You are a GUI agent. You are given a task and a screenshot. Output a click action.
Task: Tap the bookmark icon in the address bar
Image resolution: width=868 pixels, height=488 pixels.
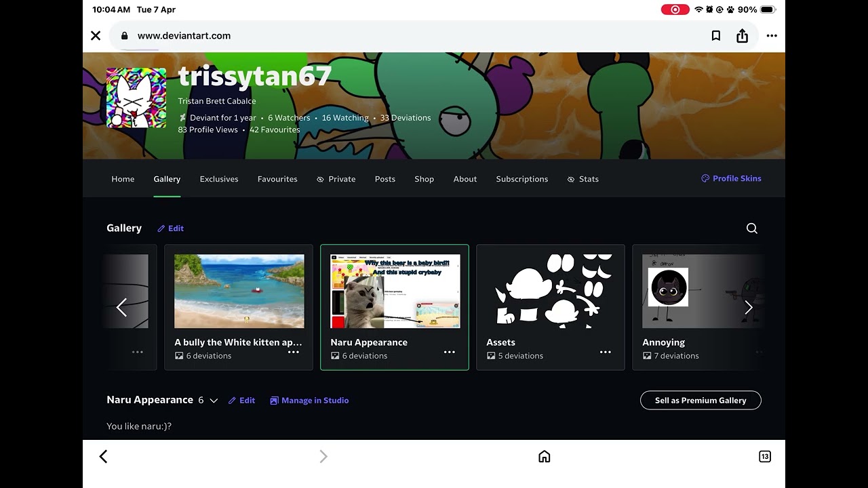[716, 36]
